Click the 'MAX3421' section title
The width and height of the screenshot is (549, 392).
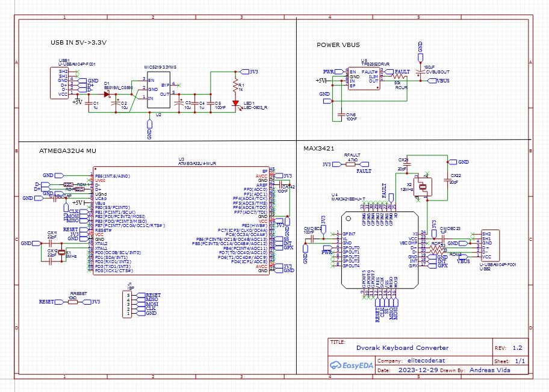[318, 149]
